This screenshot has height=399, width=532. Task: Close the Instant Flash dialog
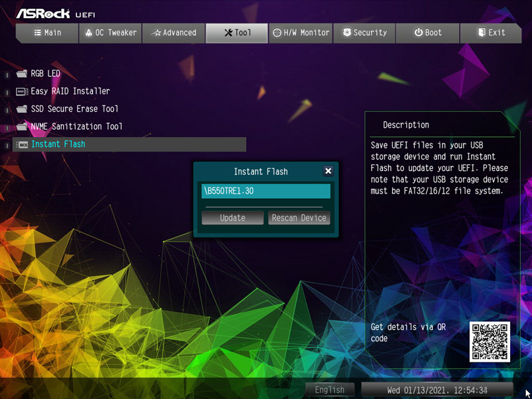pyautogui.click(x=328, y=171)
